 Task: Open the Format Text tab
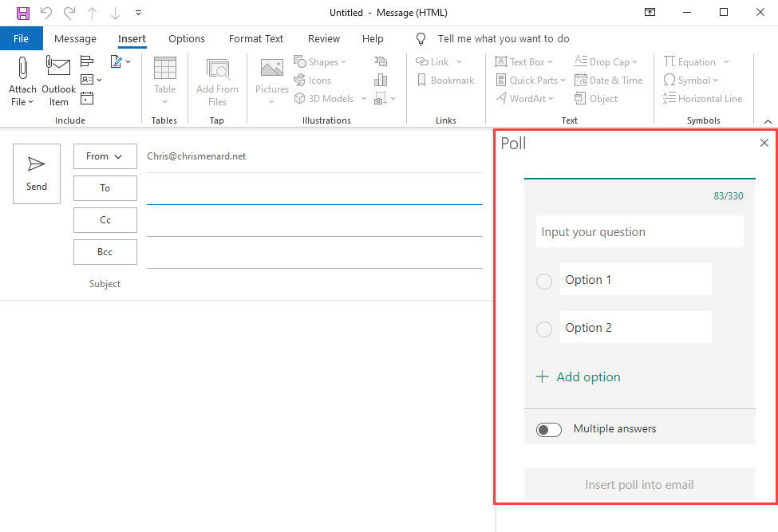(255, 39)
